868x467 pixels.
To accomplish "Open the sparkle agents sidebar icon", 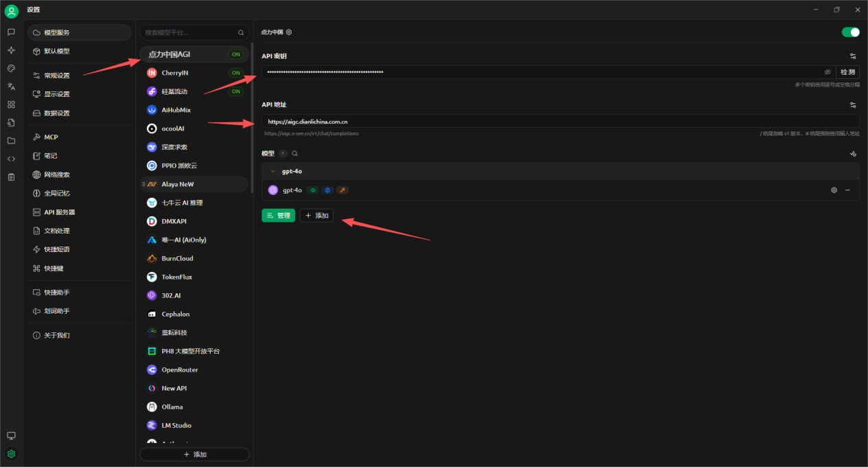I will (11, 50).
